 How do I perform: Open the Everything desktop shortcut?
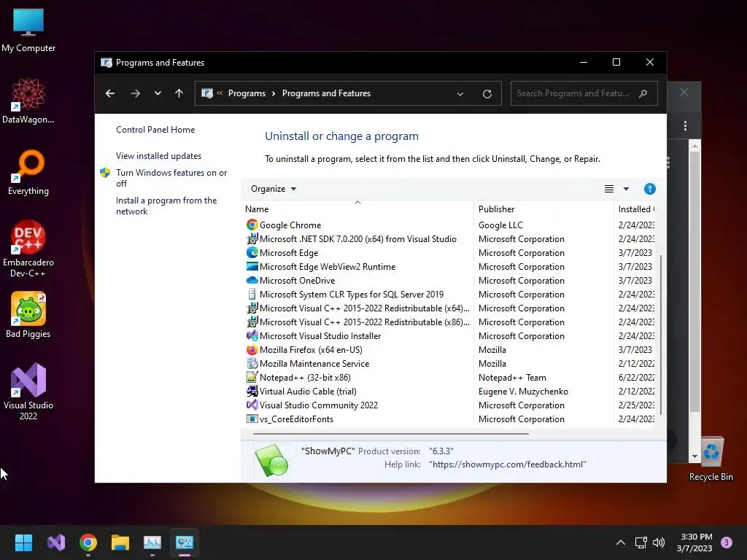point(28,173)
